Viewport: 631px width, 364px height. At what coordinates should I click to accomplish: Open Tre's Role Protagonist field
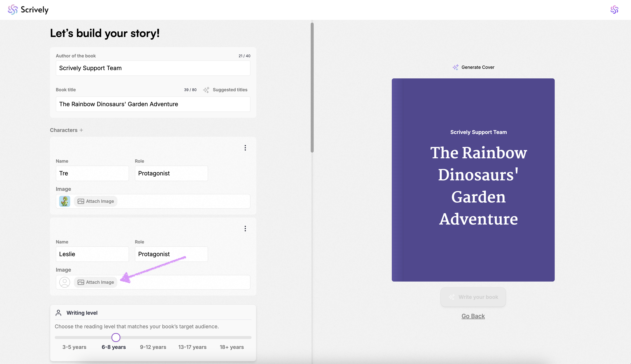tap(171, 173)
